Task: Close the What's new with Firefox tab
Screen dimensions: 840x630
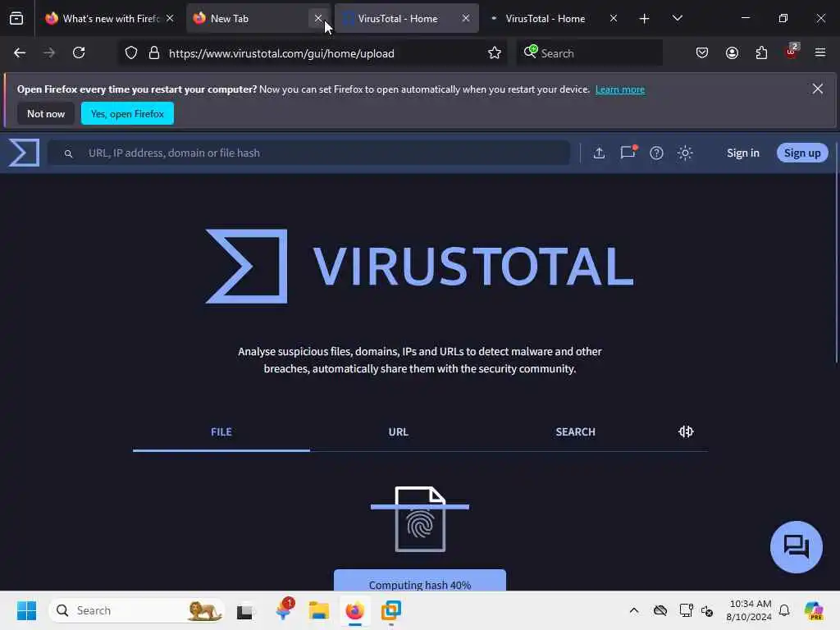Action: [170, 19]
